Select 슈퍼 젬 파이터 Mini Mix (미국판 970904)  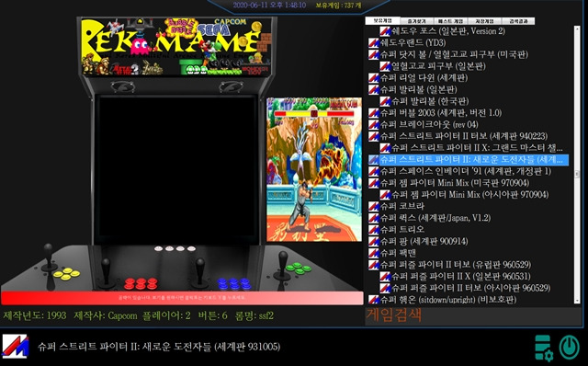455,183
